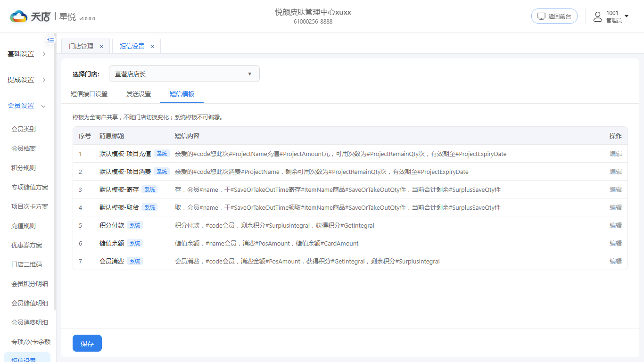Viewport: 644px width, 362px height.
Task: Open 项目次卡方案 menu item
Action: point(30,206)
